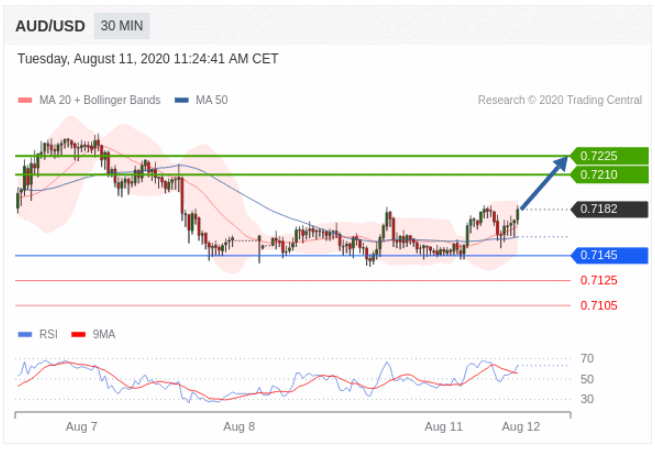Click the MA 50 legend text
The height and width of the screenshot is (450, 655).
tap(212, 100)
